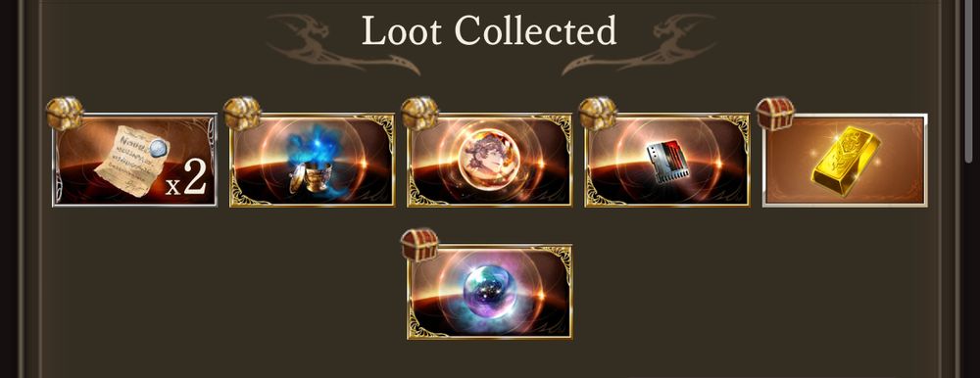
Task: Click the red chest badge on the gold brick
Action: pyautogui.click(x=775, y=113)
